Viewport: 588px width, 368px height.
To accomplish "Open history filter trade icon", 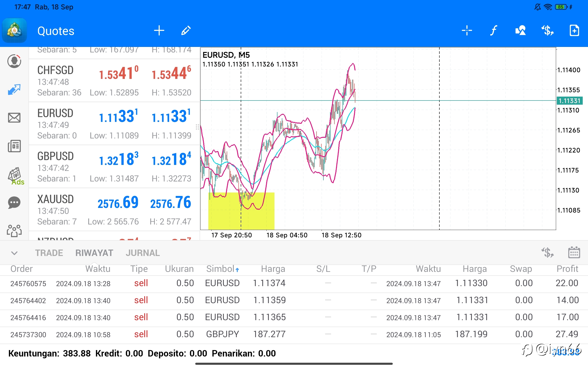I will tap(547, 253).
